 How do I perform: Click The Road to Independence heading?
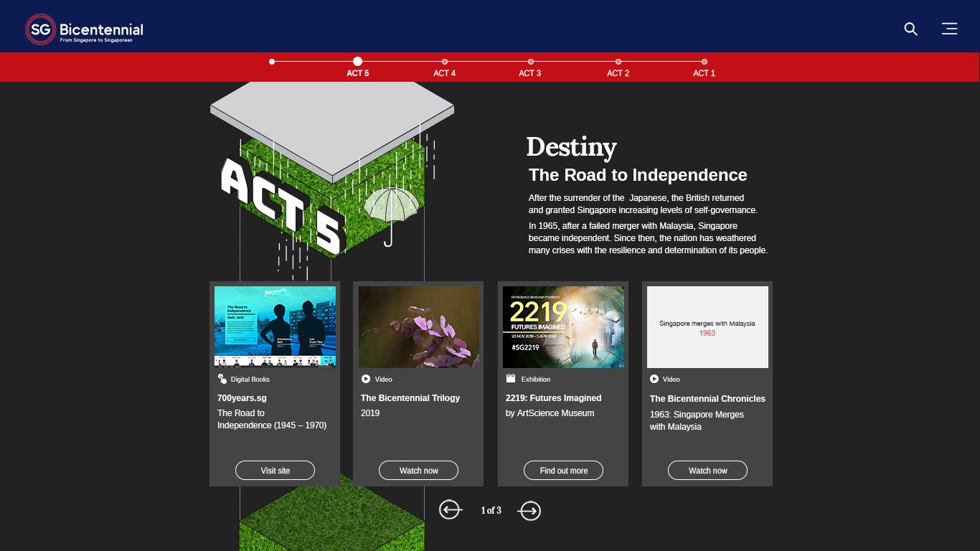click(638, 175)
